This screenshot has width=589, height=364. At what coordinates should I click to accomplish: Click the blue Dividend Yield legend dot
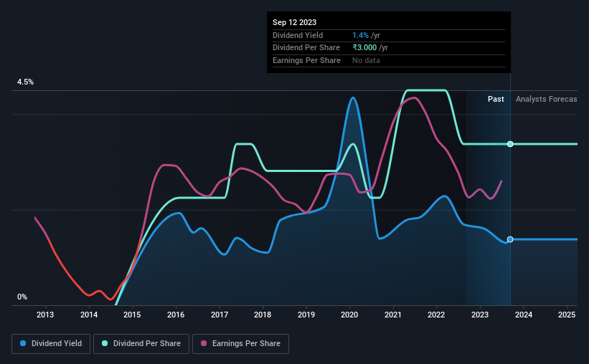(x=23, y=343)
